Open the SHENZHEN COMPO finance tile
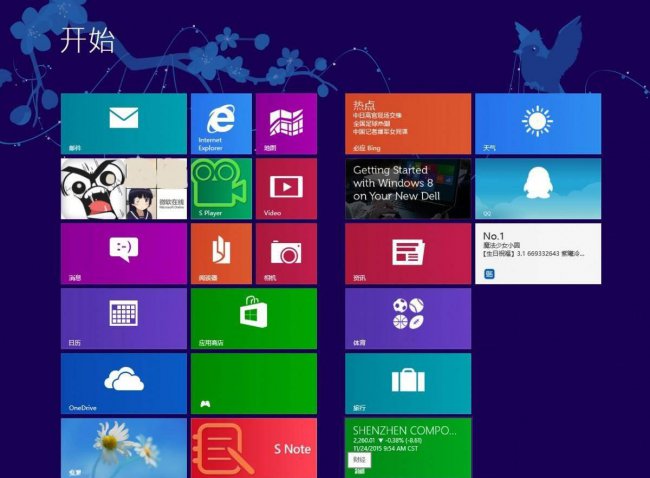The width and height of the screenshot is (650, 478). click(408, 448)
